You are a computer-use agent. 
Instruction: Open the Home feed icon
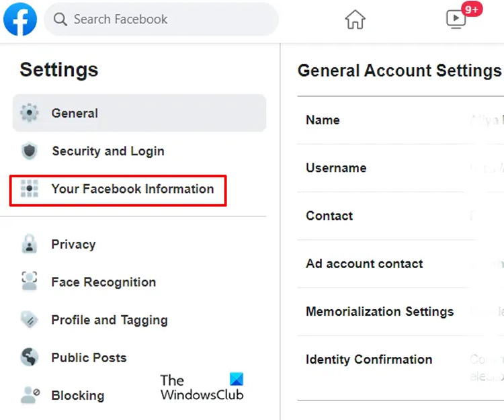[355, 19]
